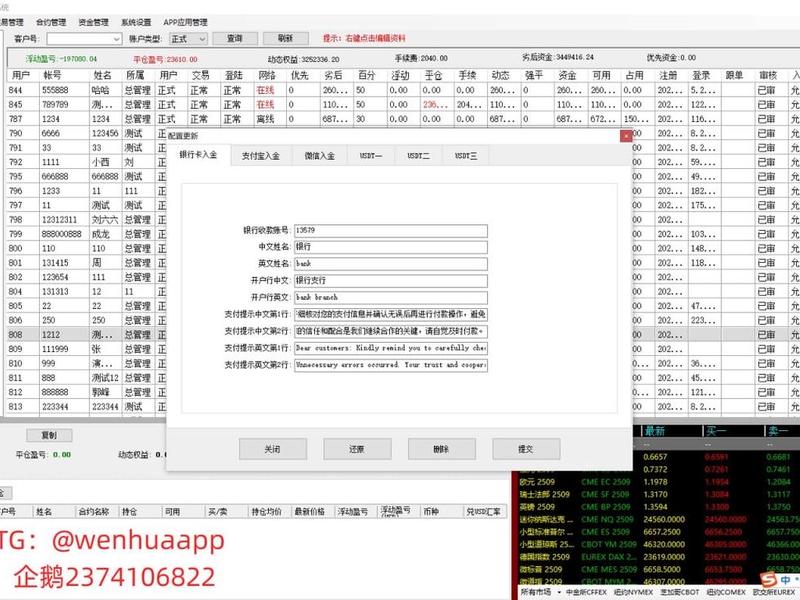Switch market to 中金所CFFEX tab
The height and width of the screenshot is (600, 800).
pyautogui.click(x=586, y=592)
